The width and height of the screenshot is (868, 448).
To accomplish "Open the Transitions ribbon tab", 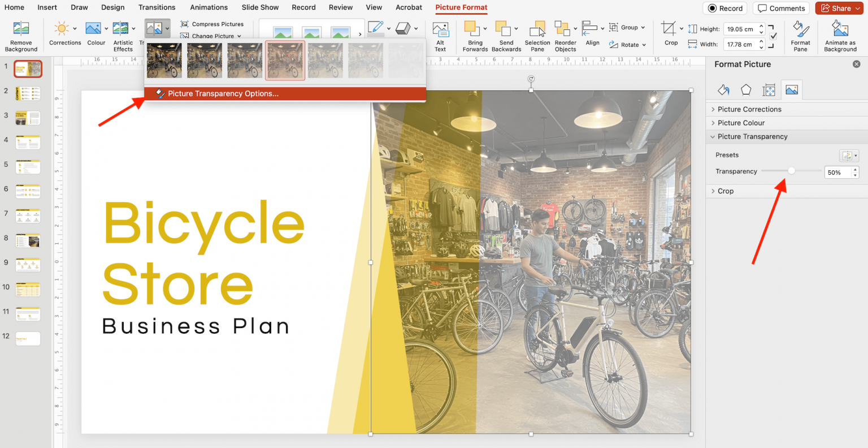I will (x=157, y=7).
